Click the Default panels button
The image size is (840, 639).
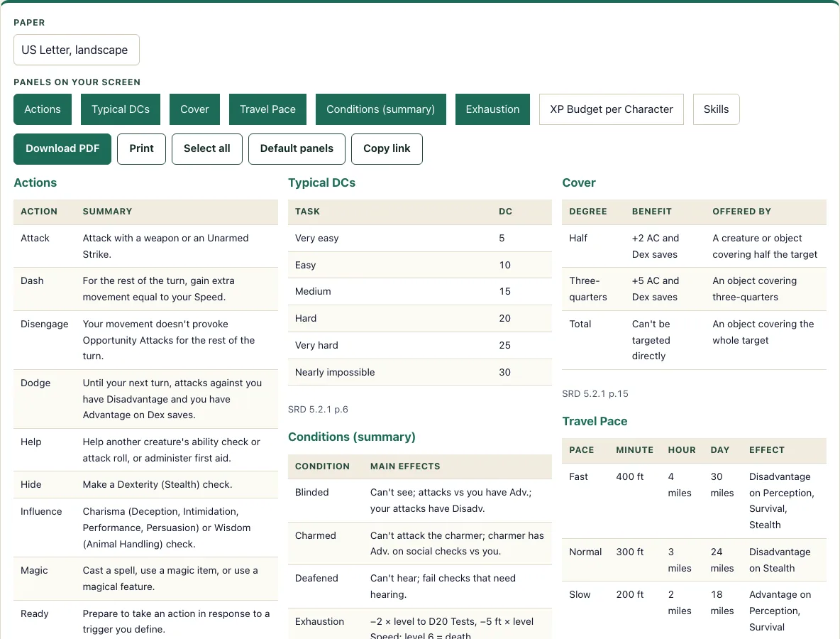pos(297,148)
